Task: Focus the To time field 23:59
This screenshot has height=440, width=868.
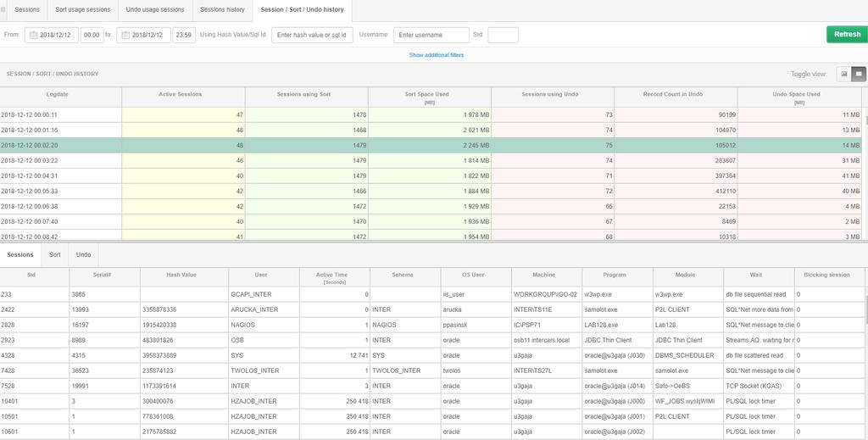Action: coord(184,35)
